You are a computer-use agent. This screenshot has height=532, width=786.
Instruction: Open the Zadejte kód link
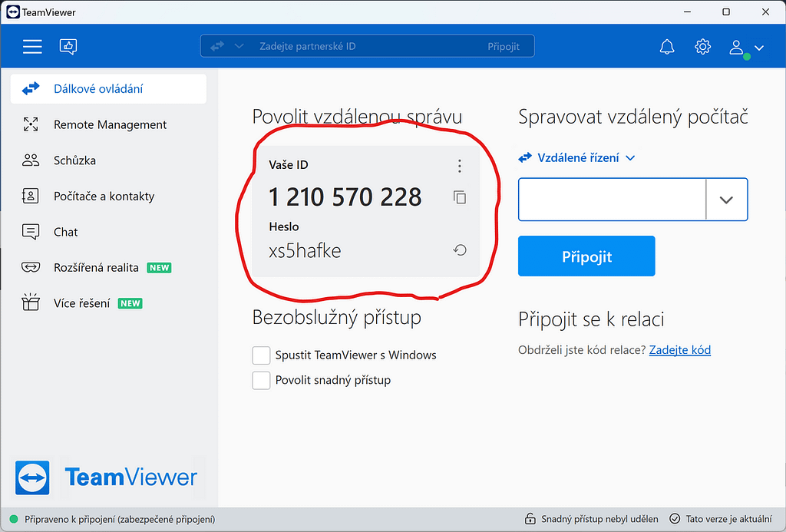(680, 350)
